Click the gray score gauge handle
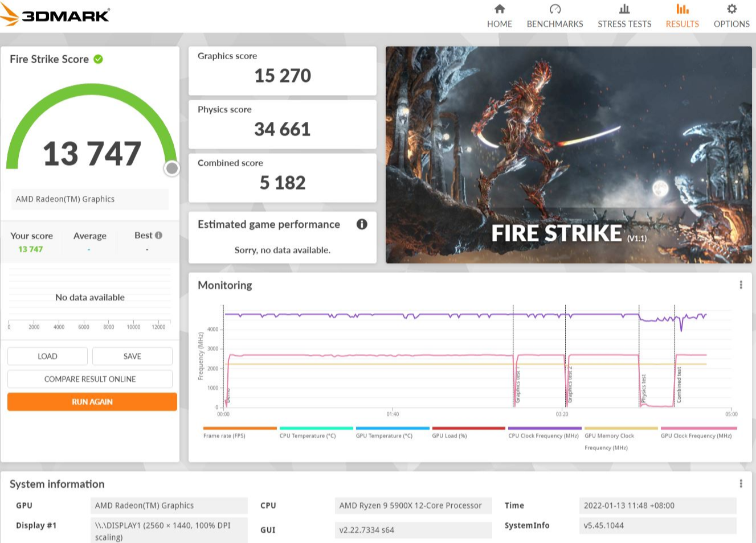The height and width of the screenshot is (543, 756). point(171,168)
